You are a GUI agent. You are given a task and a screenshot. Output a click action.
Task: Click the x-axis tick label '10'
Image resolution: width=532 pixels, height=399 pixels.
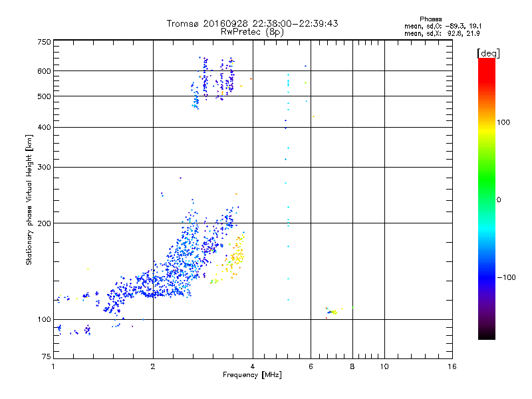pyautogui.click(x=384, y=366)
